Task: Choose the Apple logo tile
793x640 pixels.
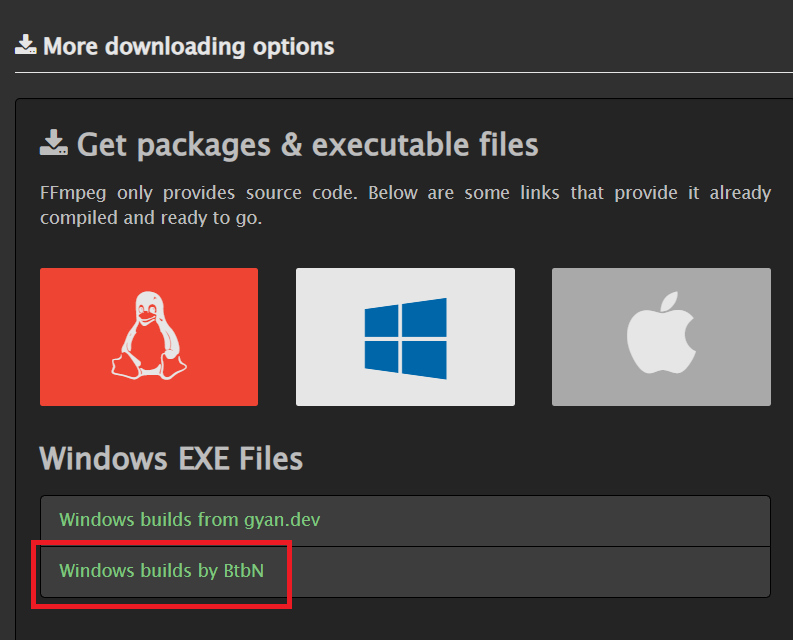Action: pyautogui.click(x=661, y=337)
